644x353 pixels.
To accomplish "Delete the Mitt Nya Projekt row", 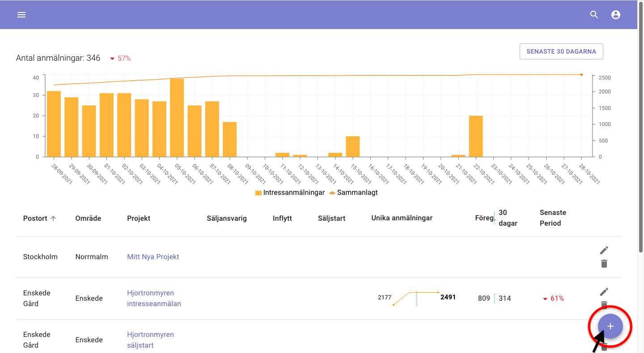I will coord(604,264).
